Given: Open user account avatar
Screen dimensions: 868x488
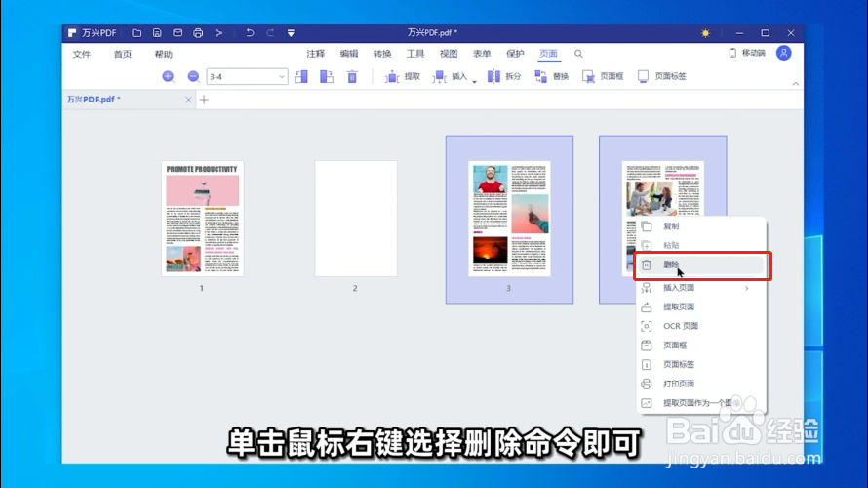Looking at the screenshot, I should [x=784, y=53].
